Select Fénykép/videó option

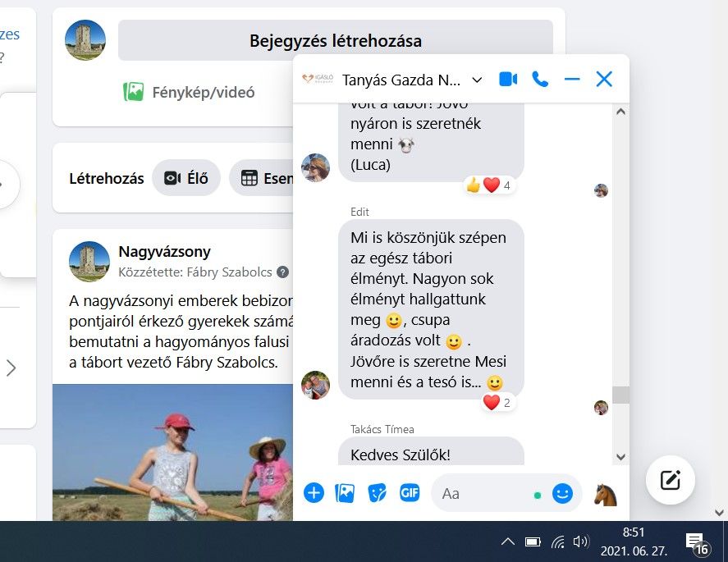[189, 92]
